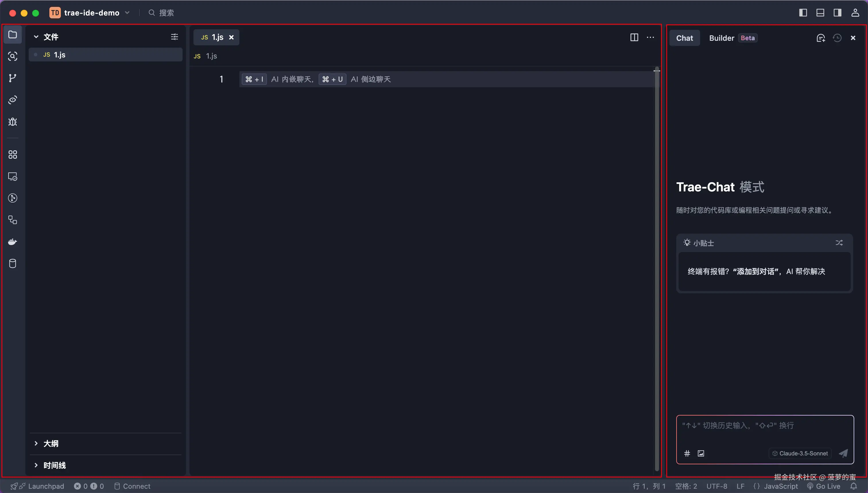This screenshot has height=493, width=868.
Task: Start a new chat conversation
Action: coord(821,38)
